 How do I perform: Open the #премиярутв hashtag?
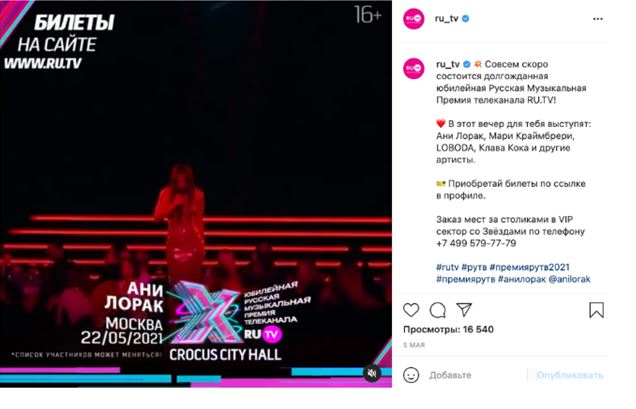click(466, 279)
